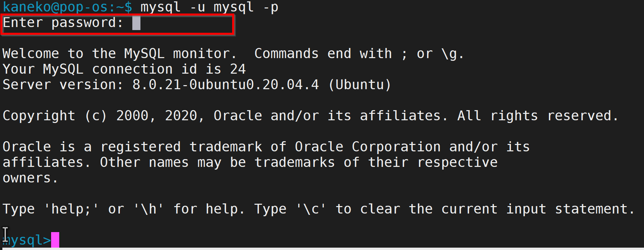This screenshot has width=644, height=250.
Task: Click the word 'owners.' line
Action: point(30,178)
